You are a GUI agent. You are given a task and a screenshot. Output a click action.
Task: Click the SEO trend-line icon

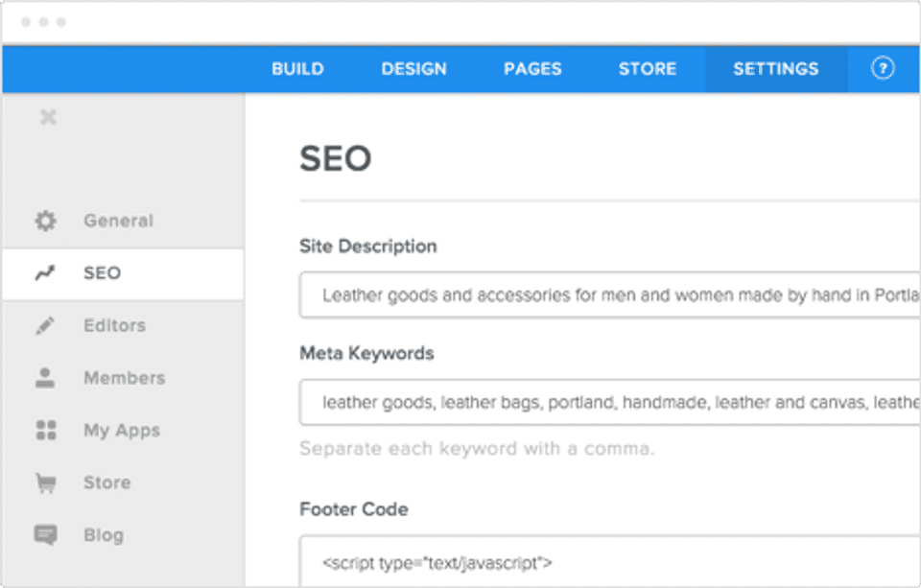[45, 273]
